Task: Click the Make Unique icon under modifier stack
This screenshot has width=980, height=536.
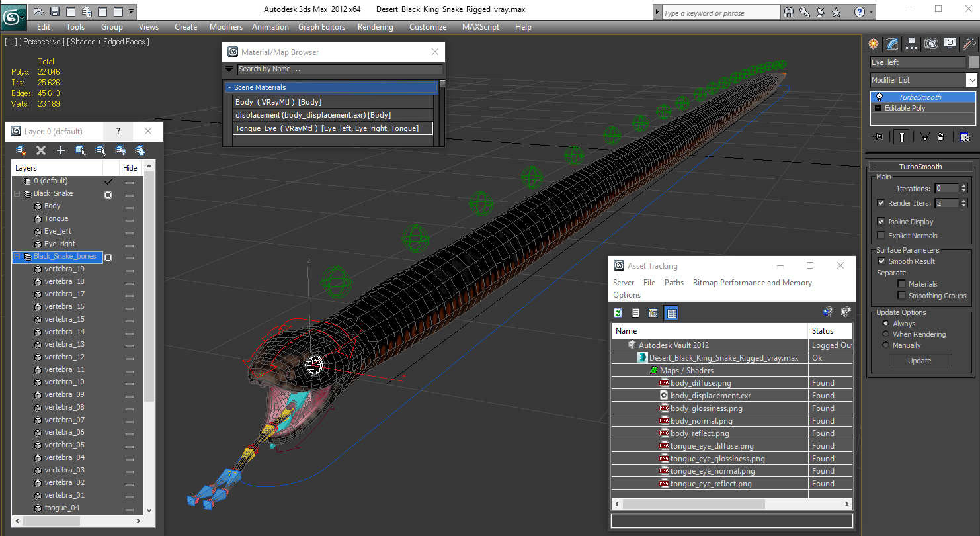Action: [x=924, y=137]
